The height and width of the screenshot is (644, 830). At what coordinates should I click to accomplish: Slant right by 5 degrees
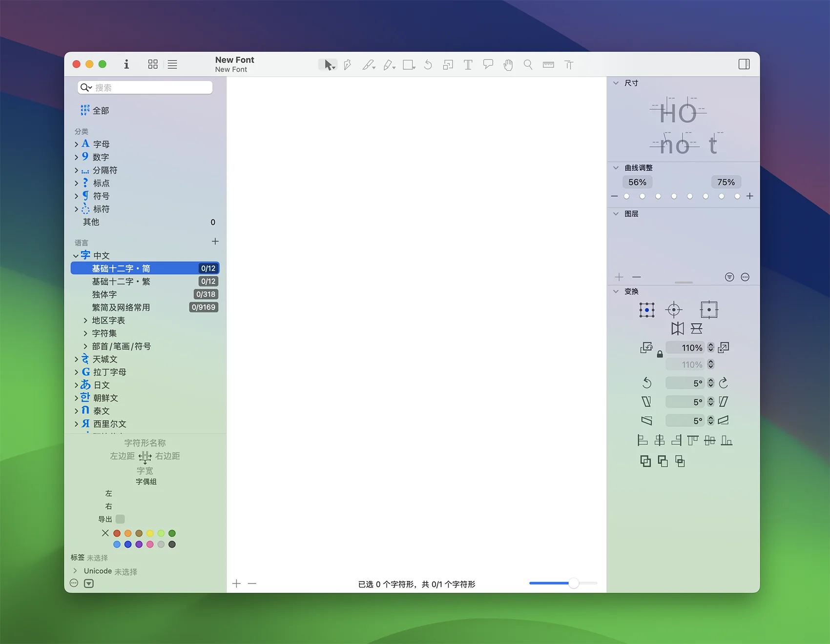(x=724, y=402)
